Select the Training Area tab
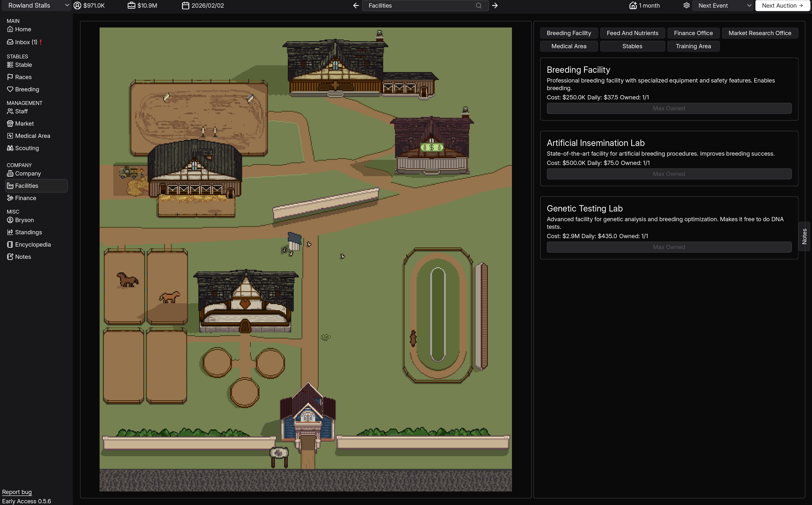Screen dimensions: 812x505 [693, 46]
